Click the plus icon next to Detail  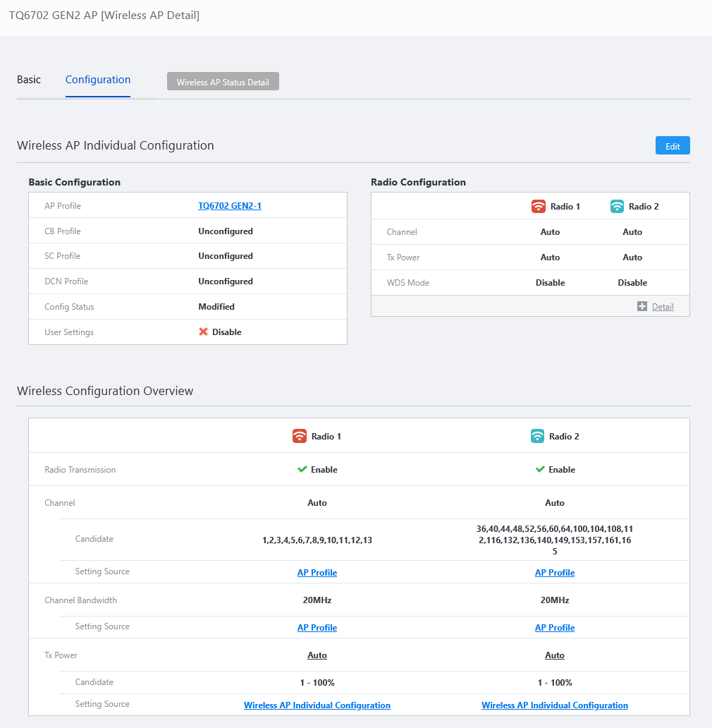pyautogui.click(x=642, y=306)
